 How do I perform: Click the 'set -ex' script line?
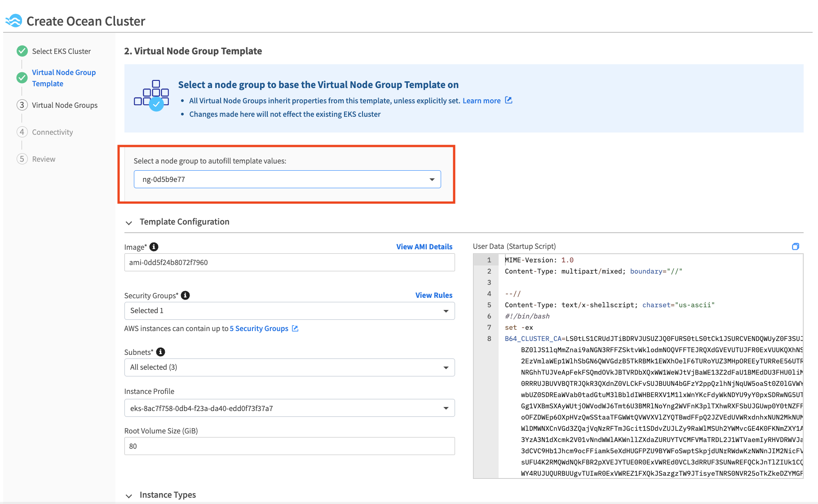coord(519,327)
